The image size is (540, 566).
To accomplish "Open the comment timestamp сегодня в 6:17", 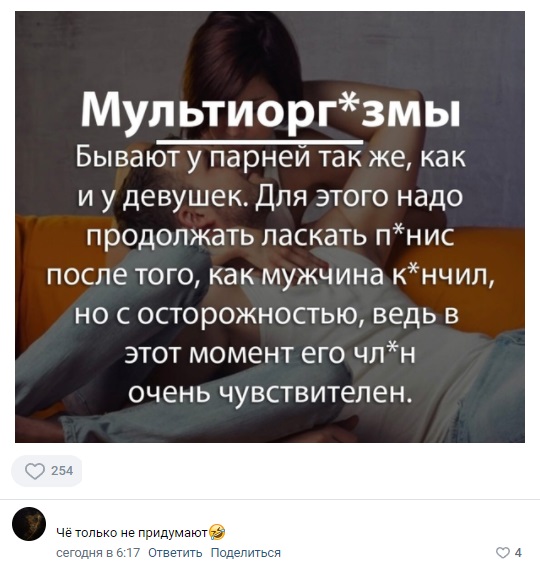I will click(98, 553).
